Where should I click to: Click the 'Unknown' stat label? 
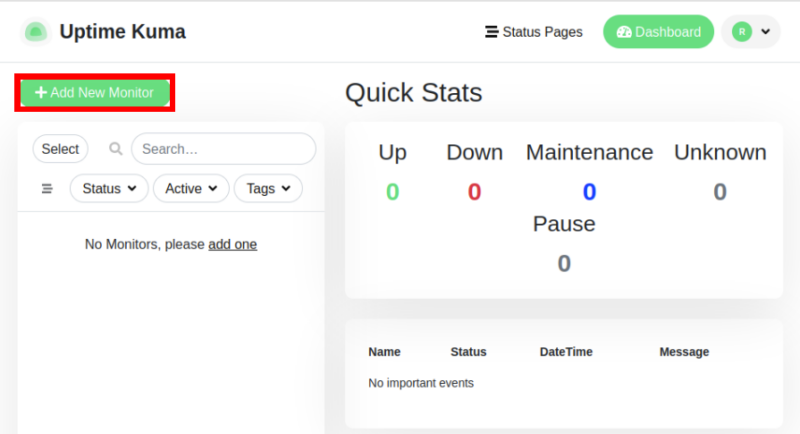pos(720,152)
